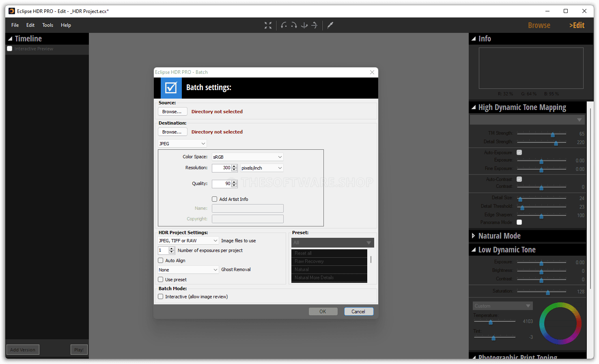Rotate image counter-clockwise with toolbar icon
The width and height of the screenshot is (599, 364).
click(x=284, y=25)
